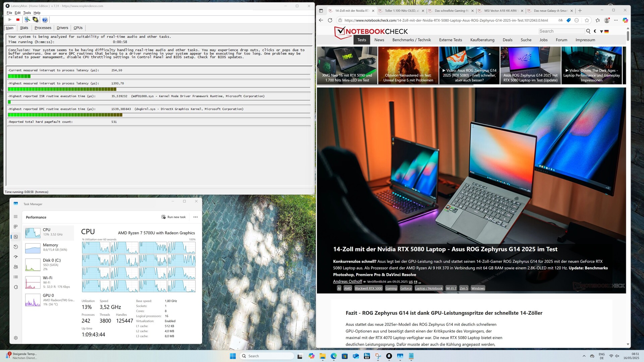Open Task Manager more options ellipsis
Image resolution: width=644 pixels, height=362 pixels.
(x=196, y=217)
